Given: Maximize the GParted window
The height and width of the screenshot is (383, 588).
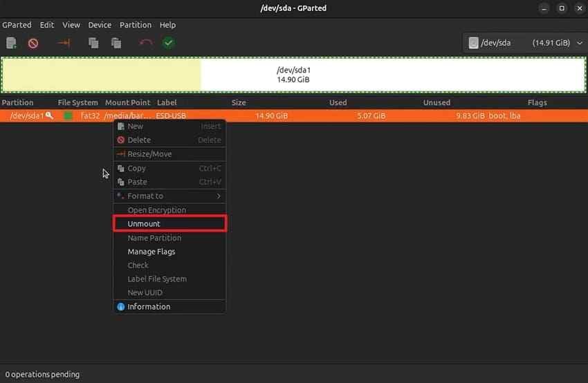Looking at the screenshot, I should (x=562, y=8).
